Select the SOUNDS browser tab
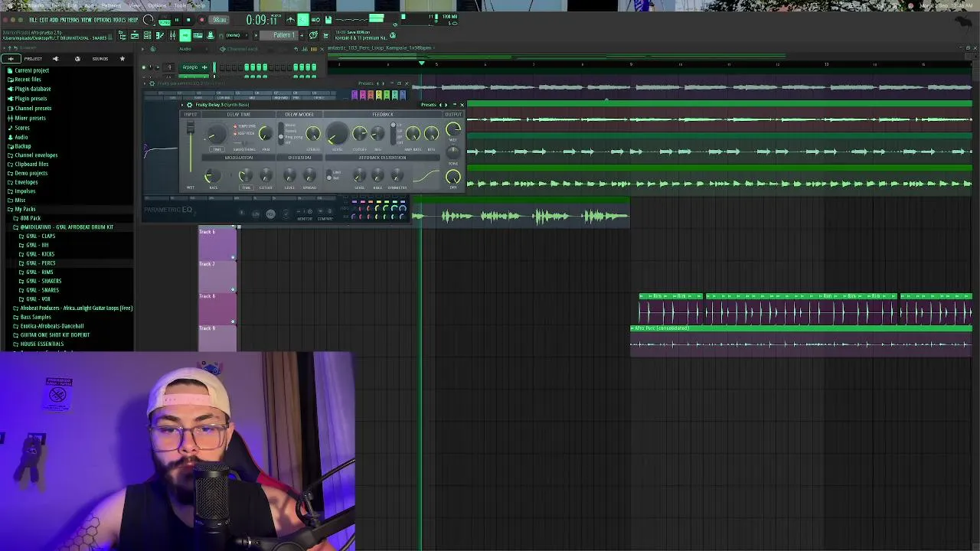 [100, 59]
